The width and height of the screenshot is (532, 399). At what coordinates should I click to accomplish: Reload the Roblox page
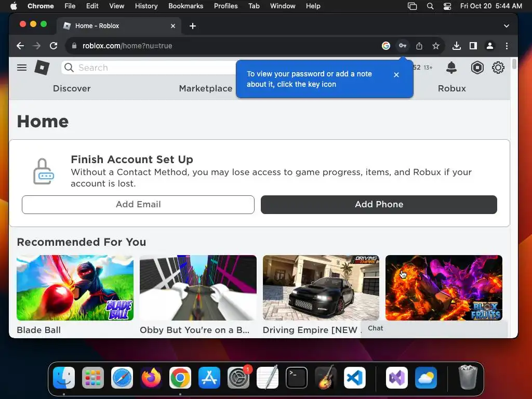[x=54, y=46]
